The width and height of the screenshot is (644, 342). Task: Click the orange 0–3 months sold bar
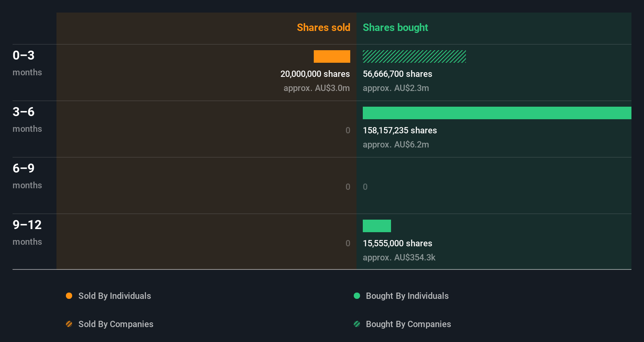(332, 56)
